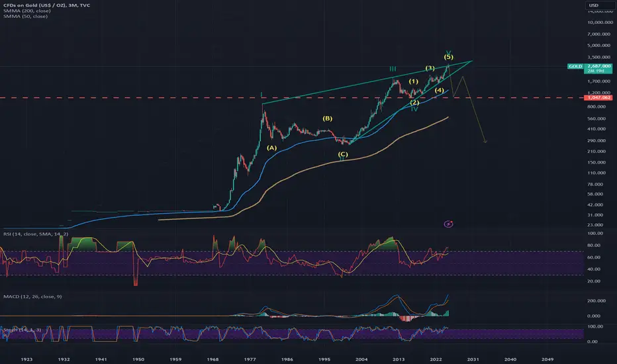Screen dimensions: 617x364
Task: Select the RSI indicator legend
Action: [x=36, y=234]
